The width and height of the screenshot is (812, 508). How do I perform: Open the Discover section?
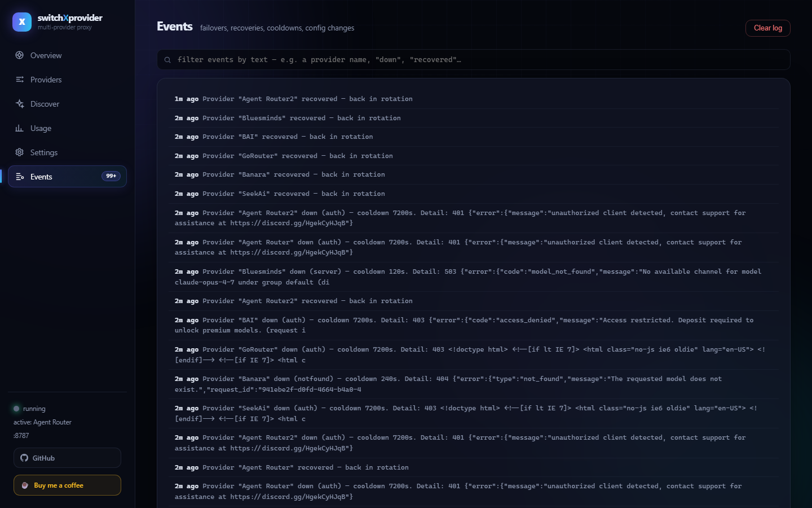pos(67,104)
